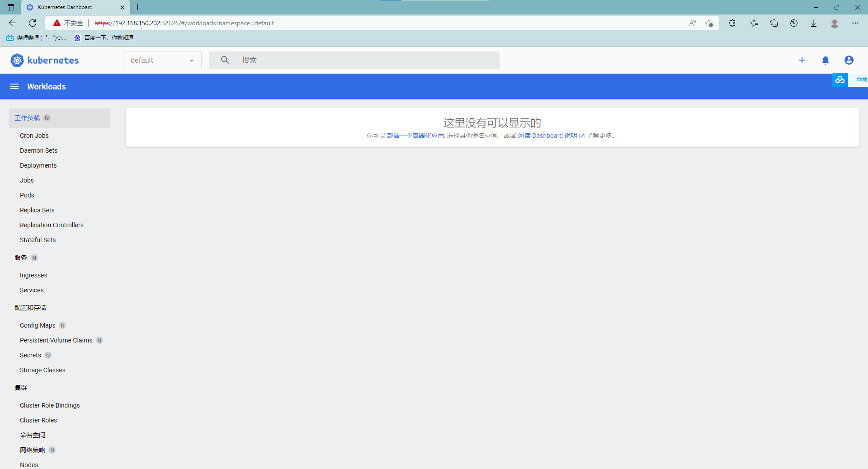The height and width of the screenshot is (469, 868).
Task: Open the sidebar hamburger menu
Action: point(14,86)
